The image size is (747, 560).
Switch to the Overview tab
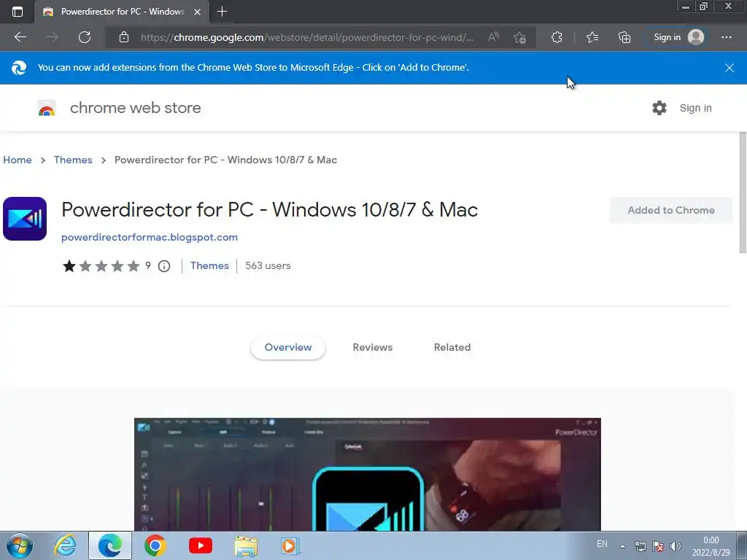click(288, 348)
